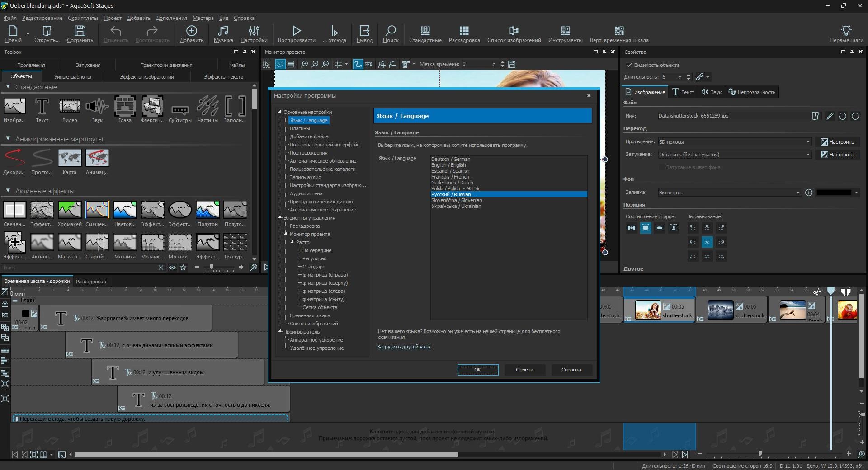The width and height of the screenshot is (868, 470).
Task: Select the Текст object in Toolbox
Action: [x=42, y=109]
